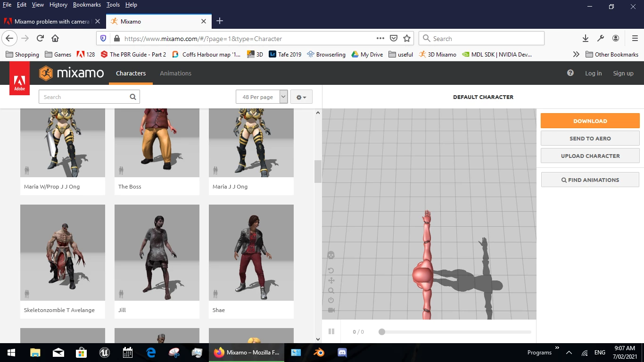Switch to the Animations tab

[x=175, y=73]
